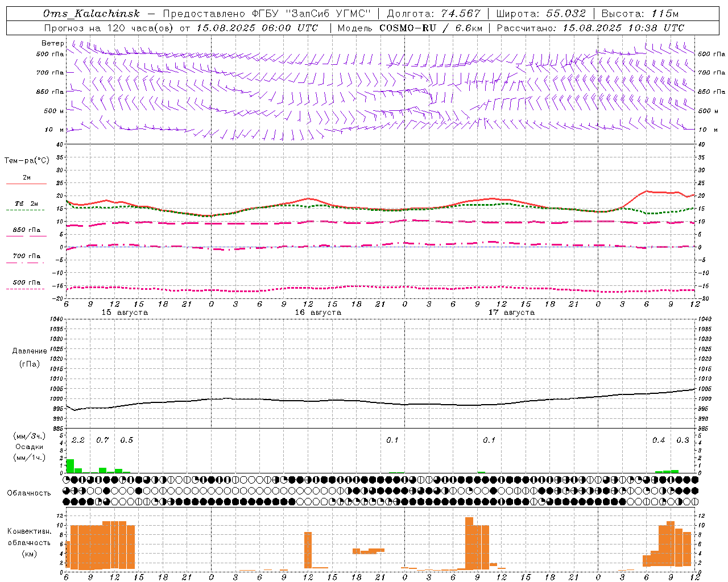Click the 'Тем-ра(°C)' temperature panel label
The width and height of the screenshot is (728, 582).
coord(27,161)
